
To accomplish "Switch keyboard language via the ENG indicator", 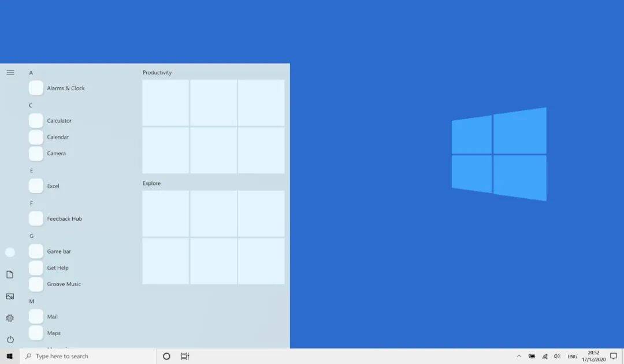I will pos(571,356).
